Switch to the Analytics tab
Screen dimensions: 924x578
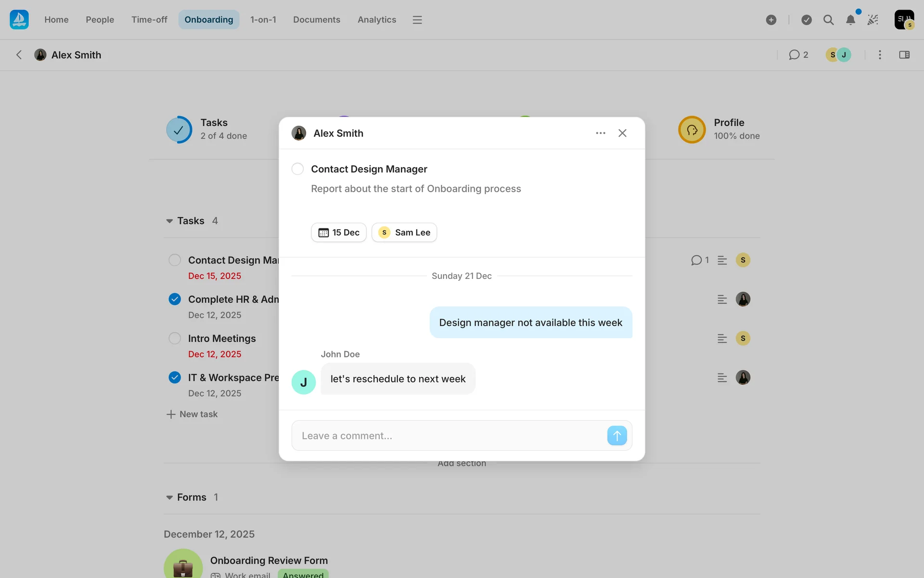pos(376,20)
